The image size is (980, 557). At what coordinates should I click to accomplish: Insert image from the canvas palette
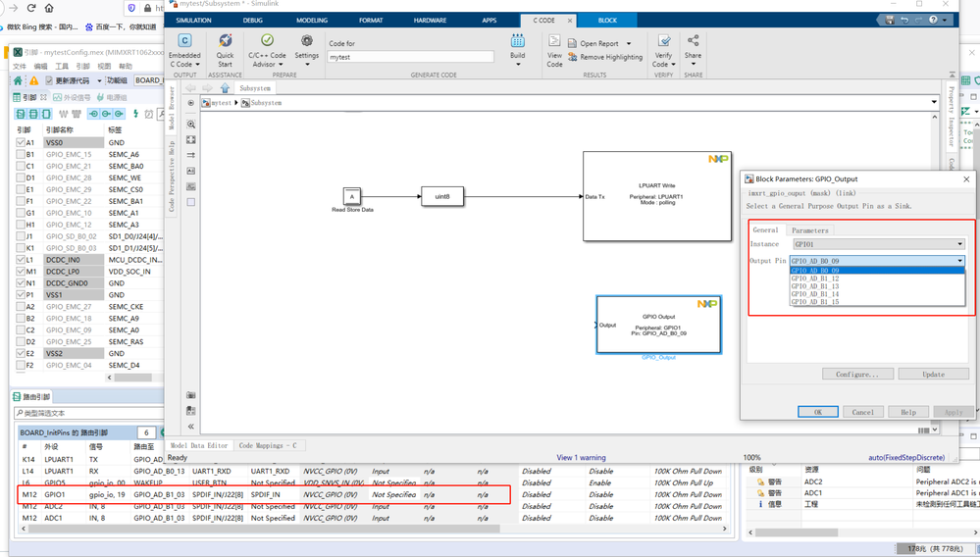pyautogui.click(x=191, y=186)
